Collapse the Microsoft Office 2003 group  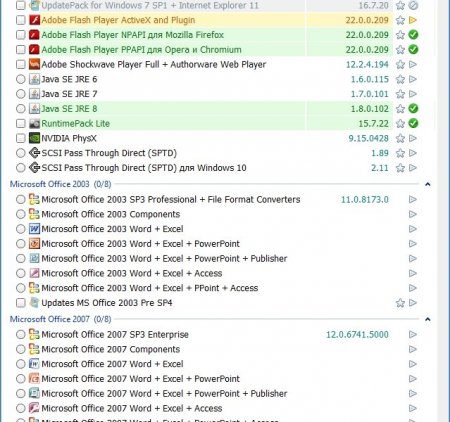(x=428, y=184)
